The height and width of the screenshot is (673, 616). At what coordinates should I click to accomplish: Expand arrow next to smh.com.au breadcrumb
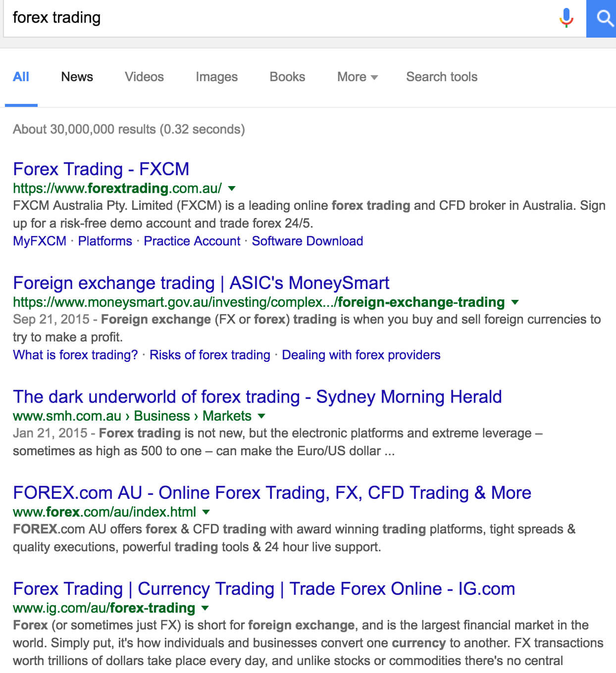(x=261, y=416)
